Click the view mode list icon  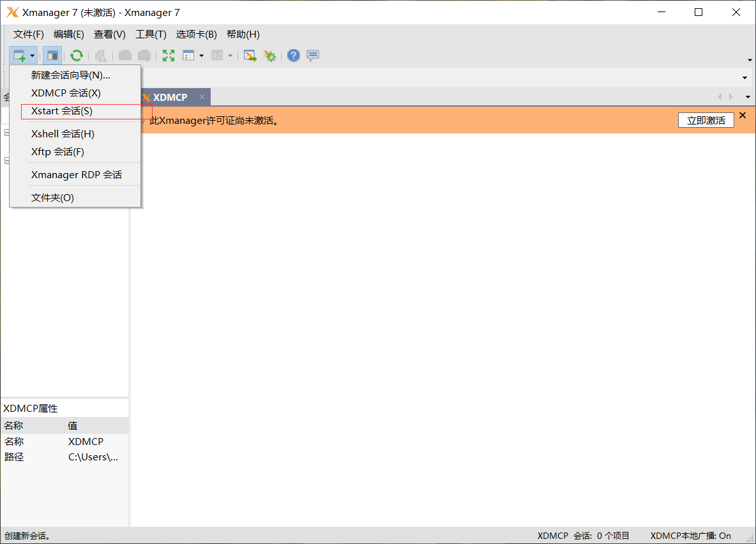coord(188,56)
